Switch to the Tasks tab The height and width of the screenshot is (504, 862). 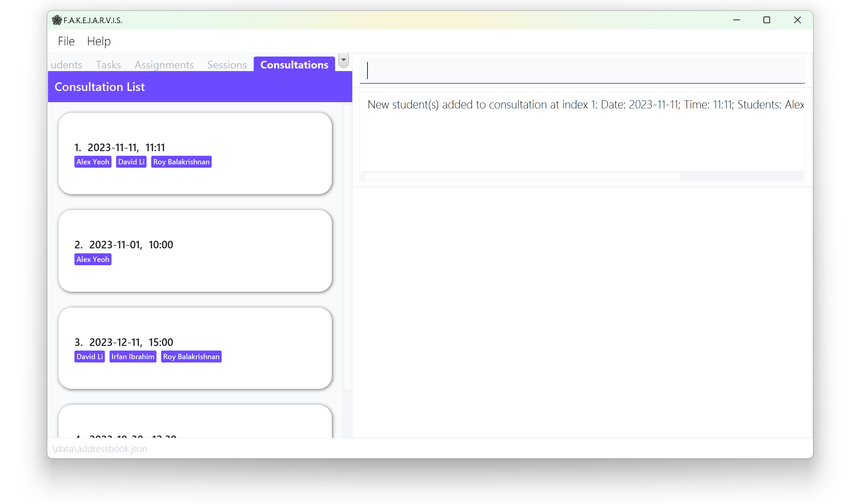pyautogui.click(x=108, y=64)
